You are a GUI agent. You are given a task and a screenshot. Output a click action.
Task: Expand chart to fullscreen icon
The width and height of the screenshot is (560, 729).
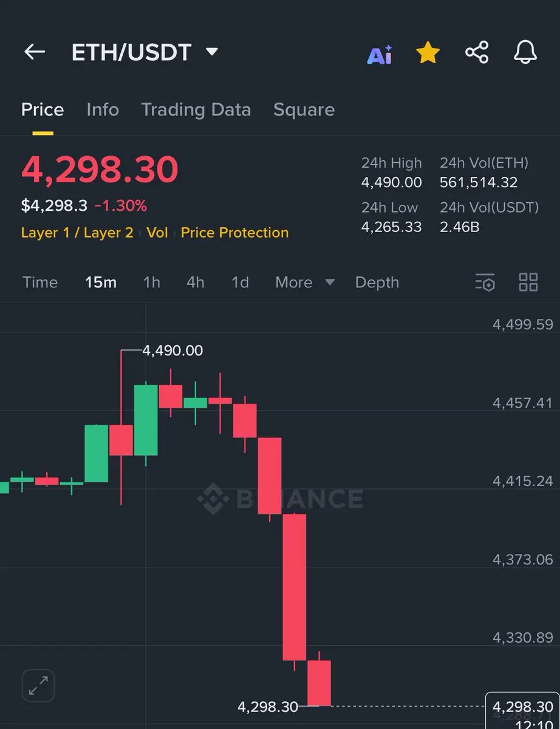tap(38, 686)
